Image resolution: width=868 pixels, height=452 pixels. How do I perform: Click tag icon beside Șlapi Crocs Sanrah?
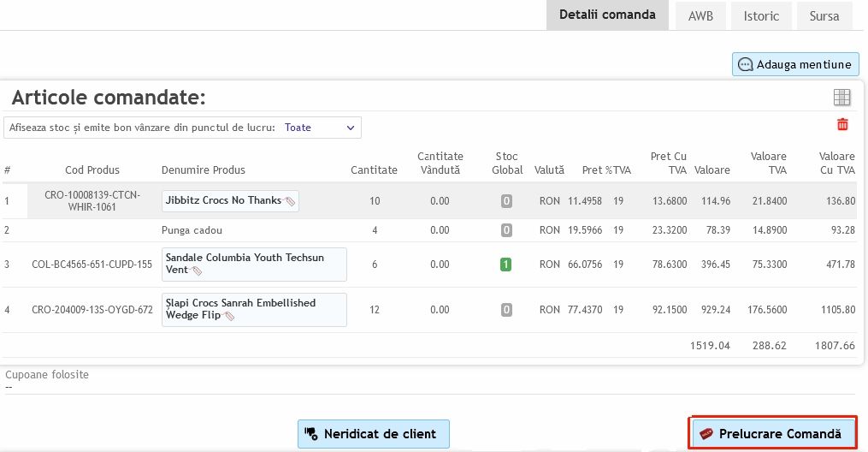[229, 316]
